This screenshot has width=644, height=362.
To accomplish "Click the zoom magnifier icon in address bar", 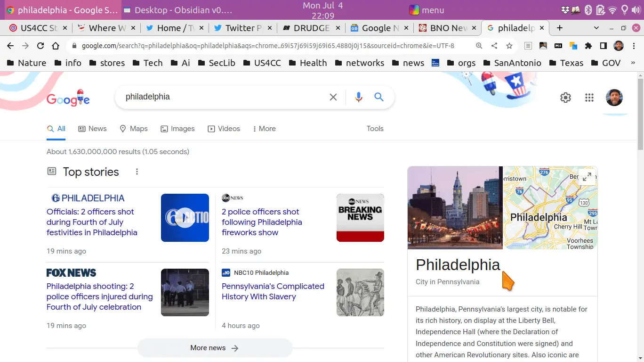I will click(x=479, y=46).
